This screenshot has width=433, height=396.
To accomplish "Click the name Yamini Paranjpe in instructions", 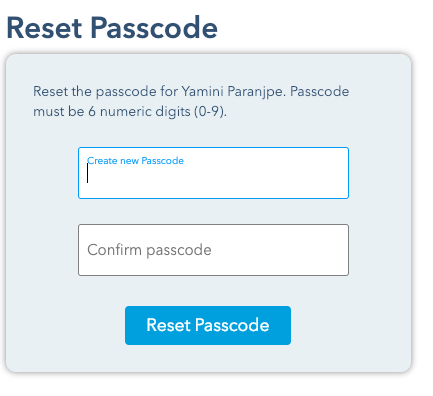I will 233,91.
